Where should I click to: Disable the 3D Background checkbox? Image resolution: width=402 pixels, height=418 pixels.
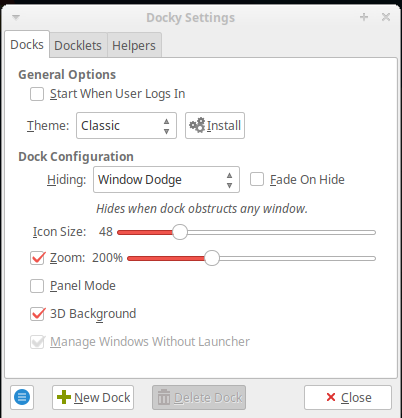(x=37, y=314)
